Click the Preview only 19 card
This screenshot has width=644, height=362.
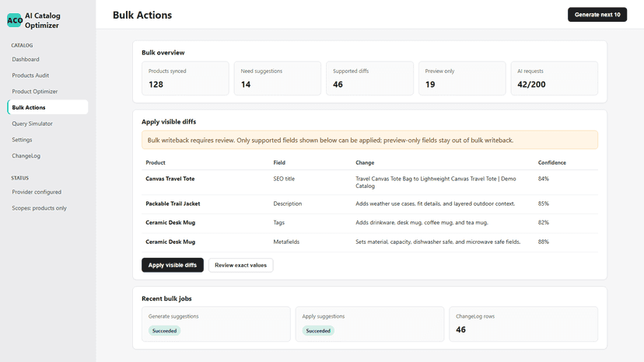462,78
